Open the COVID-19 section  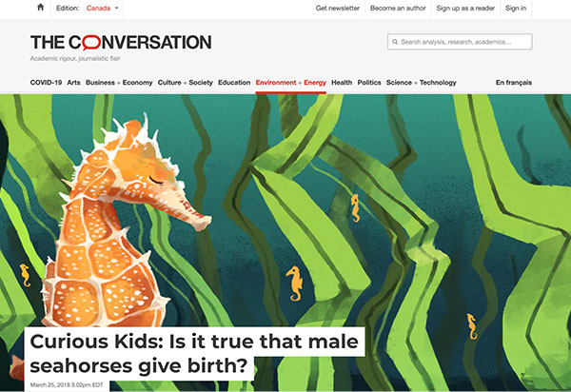[46, 83]
